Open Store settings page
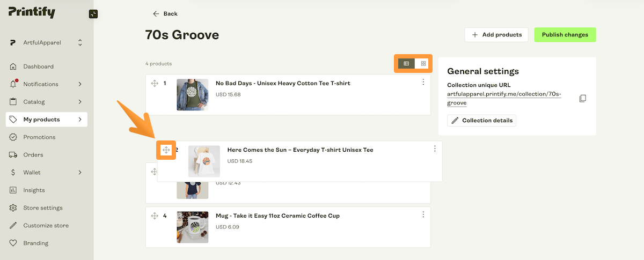The height and width of the screenshot is (260, 644). [x=43, y=208]
